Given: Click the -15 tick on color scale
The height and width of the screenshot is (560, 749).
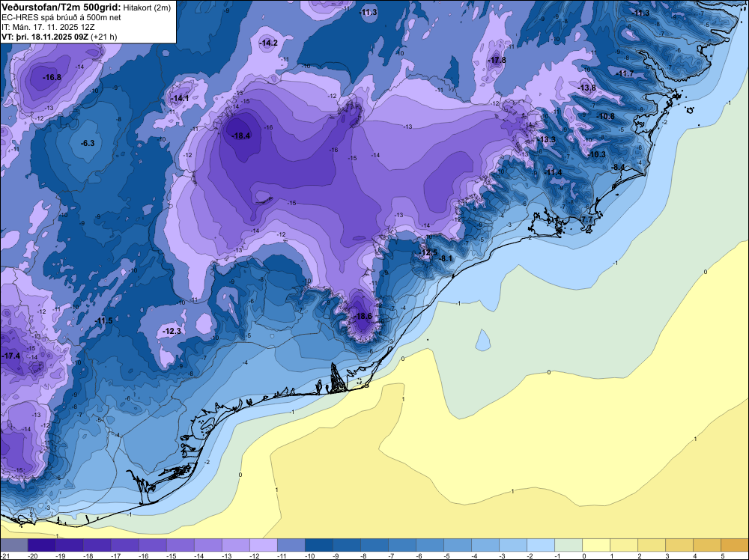Looking at the screenshot, I should 171,556.
